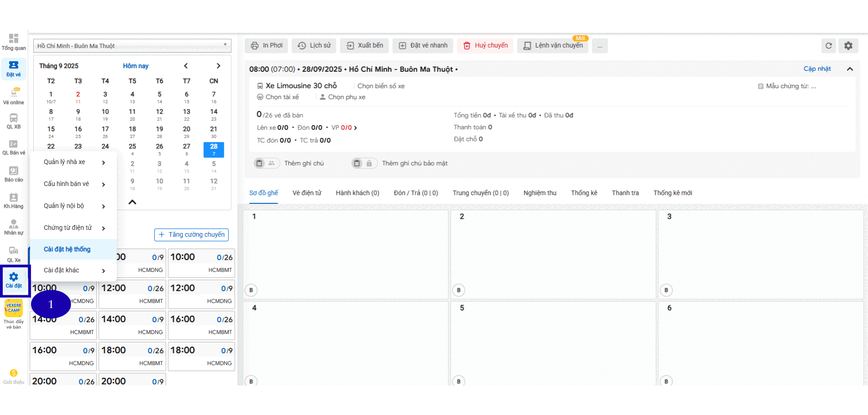
Task: Collapse the calendar with up chevron
Action: pyautogui.click(x=132, y=202)
